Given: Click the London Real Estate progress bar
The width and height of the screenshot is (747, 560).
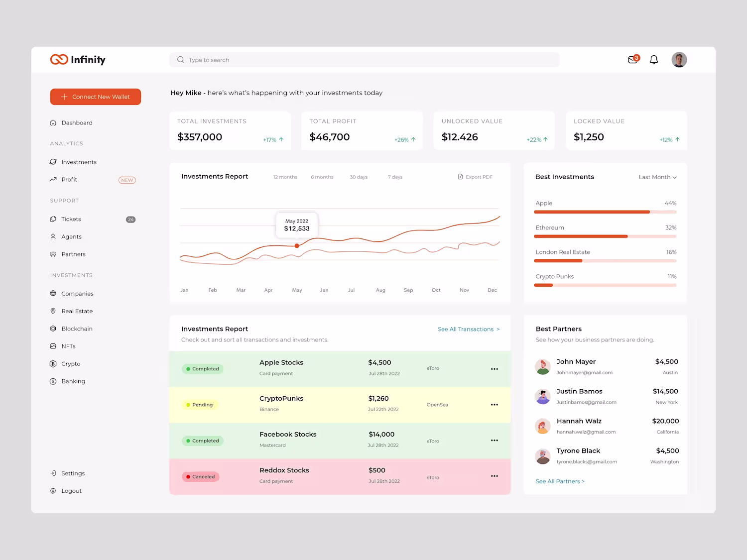Looking at the screenshot, I should coord(605,261).
